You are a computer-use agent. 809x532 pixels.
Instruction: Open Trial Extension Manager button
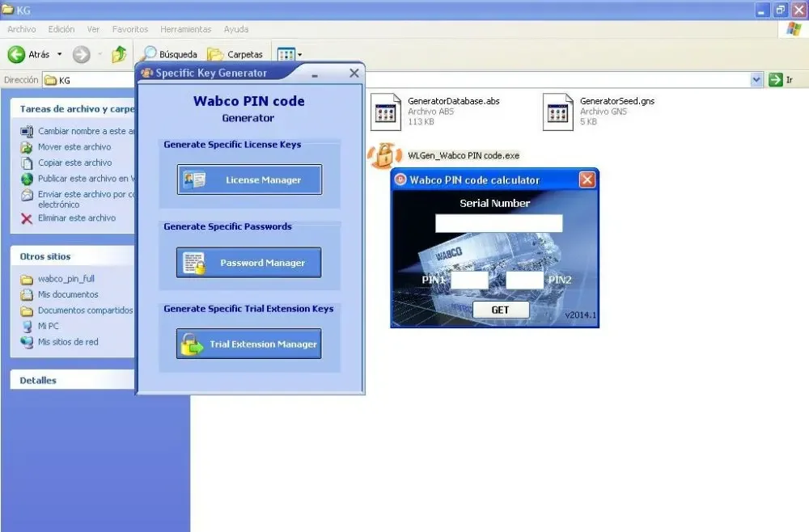pos(248,344)
